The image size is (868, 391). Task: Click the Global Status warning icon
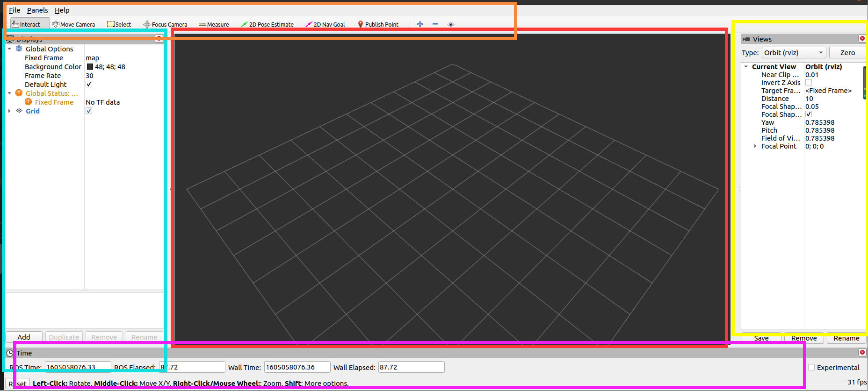[19, 93]
